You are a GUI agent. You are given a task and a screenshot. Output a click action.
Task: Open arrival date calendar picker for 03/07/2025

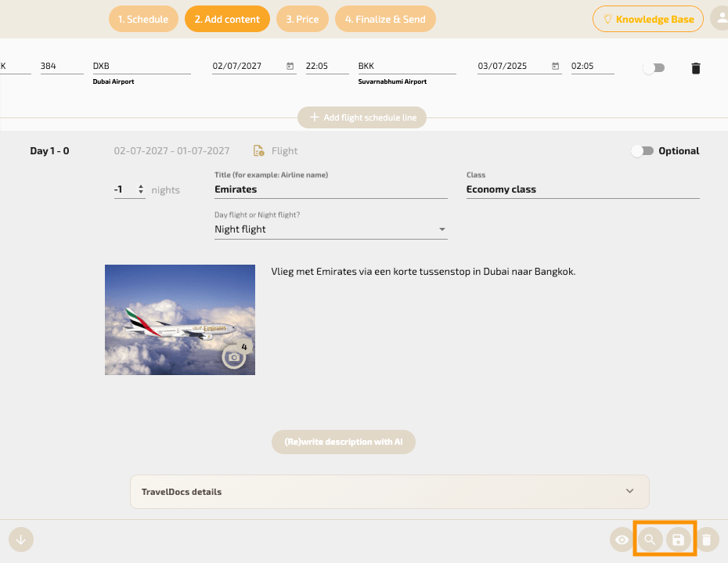(x=556, y=67)
